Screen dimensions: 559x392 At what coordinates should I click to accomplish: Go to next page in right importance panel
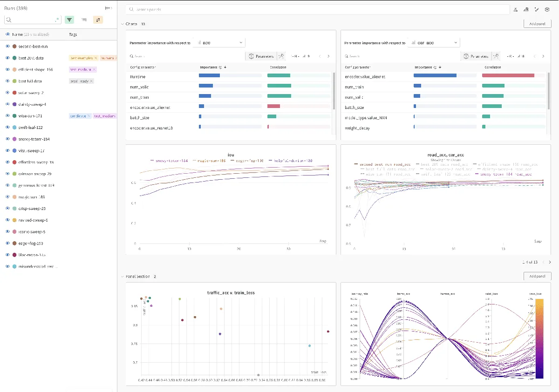(544, 56)
